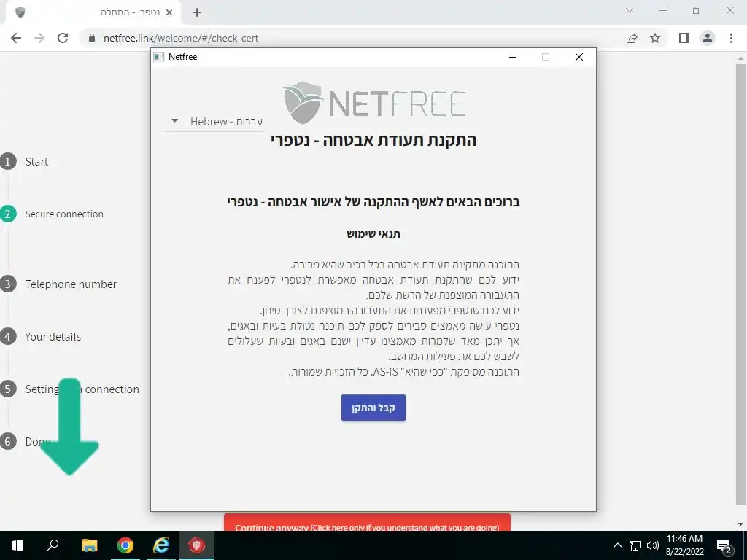
Task: Open the Hebrew language dropdown
Action: (x=215, y=122)
